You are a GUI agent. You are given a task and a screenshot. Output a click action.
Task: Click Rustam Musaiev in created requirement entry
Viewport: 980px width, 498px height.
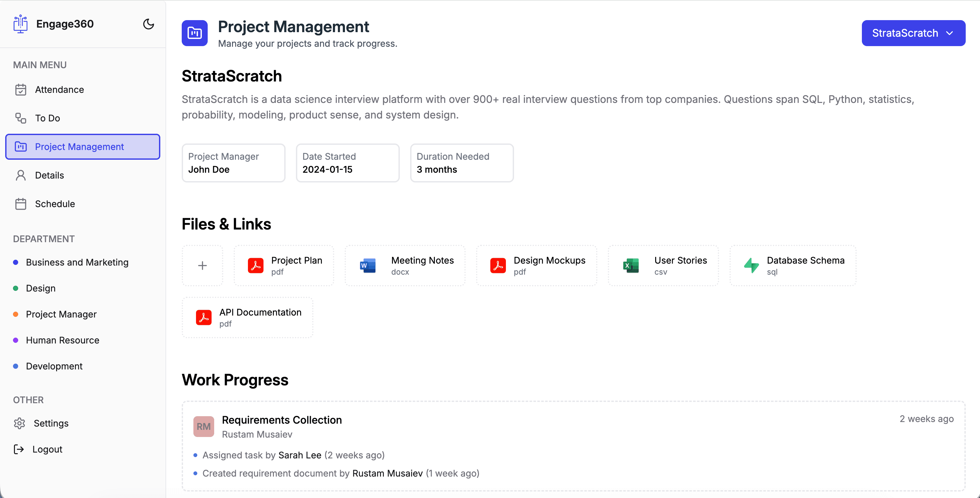(x=387, y=473)
